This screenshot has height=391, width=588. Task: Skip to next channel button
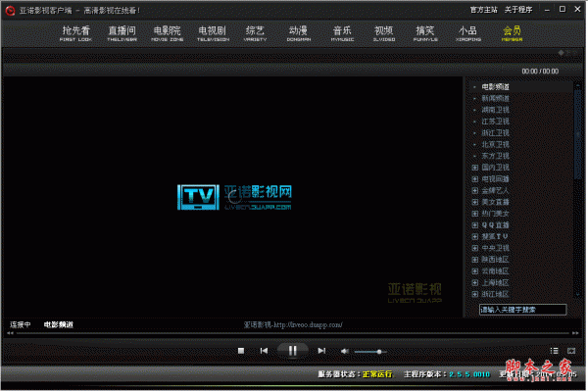pos(321,351)
